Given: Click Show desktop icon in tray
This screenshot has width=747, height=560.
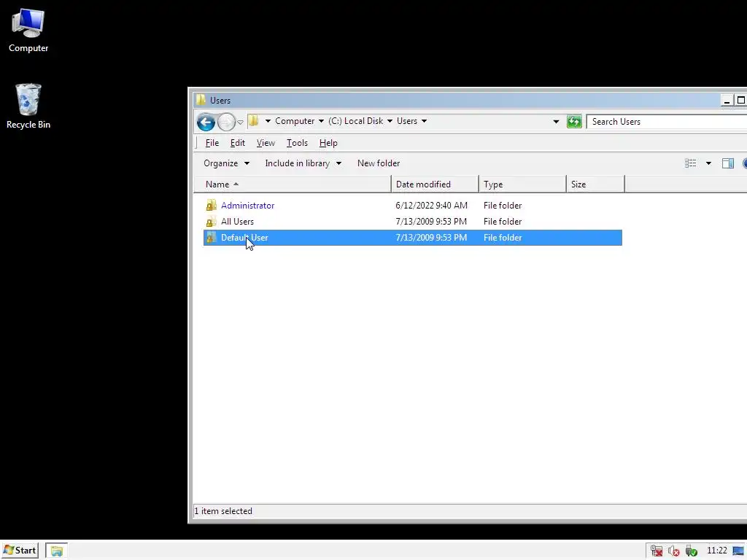Looking at the screenshot, I should [x=738, y=551].
